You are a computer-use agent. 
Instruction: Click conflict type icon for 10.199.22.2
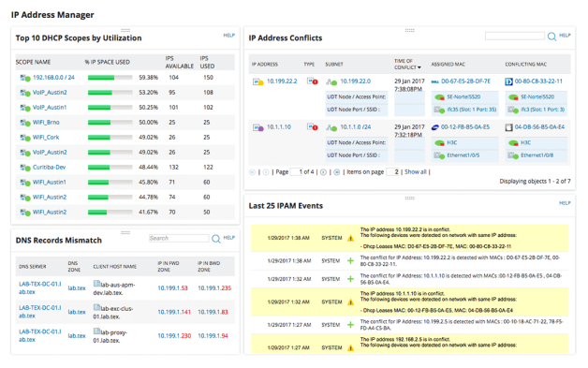point(312,81)
